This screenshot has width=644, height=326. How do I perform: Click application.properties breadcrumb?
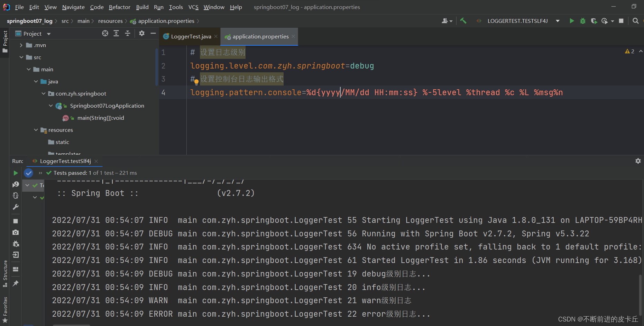point(166,21)
